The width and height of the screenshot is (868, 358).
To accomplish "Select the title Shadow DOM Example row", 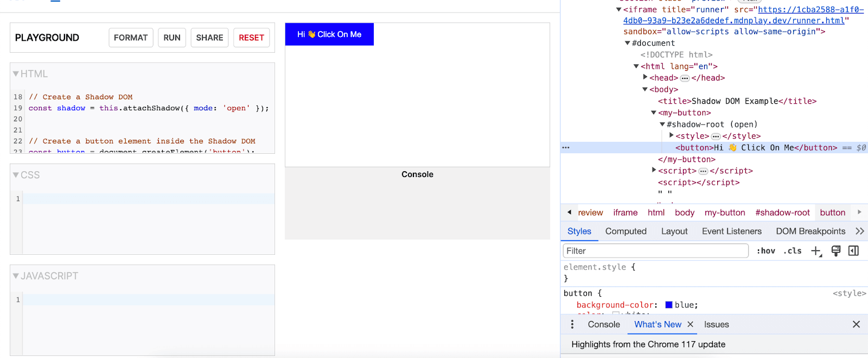I will click(x=737, y=101).
